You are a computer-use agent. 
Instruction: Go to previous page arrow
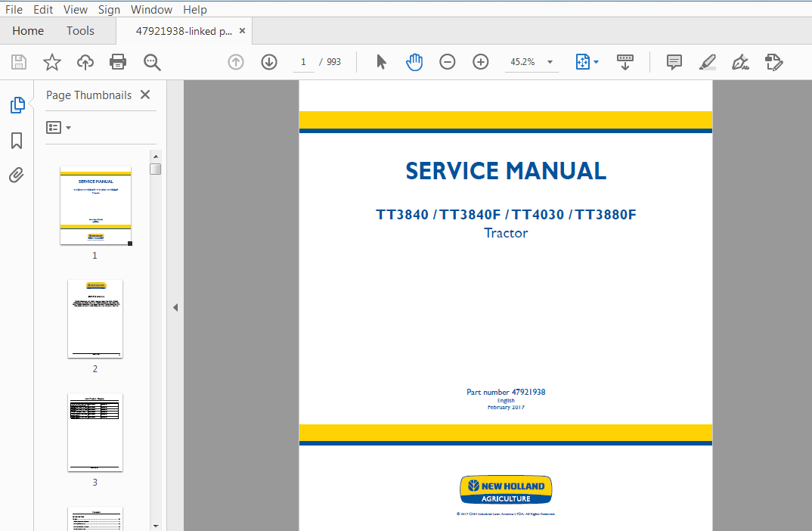236,62
